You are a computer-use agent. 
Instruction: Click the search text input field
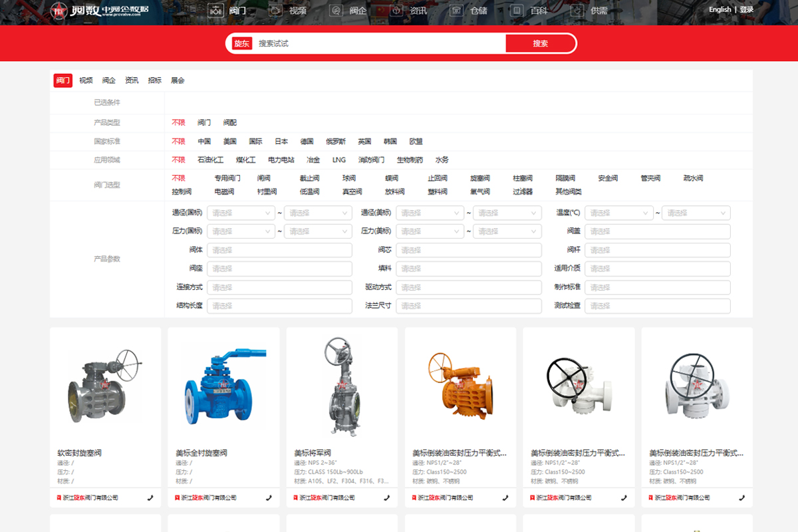click(379, 43)
